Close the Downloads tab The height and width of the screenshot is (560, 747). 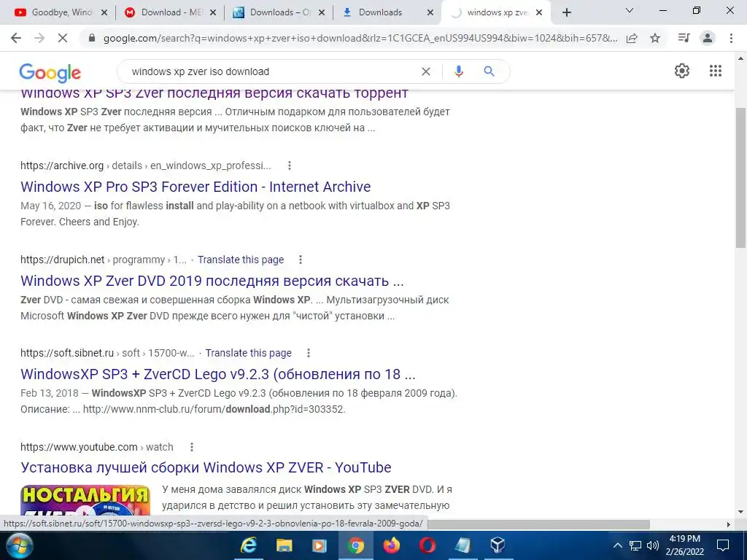click(430, 13)
